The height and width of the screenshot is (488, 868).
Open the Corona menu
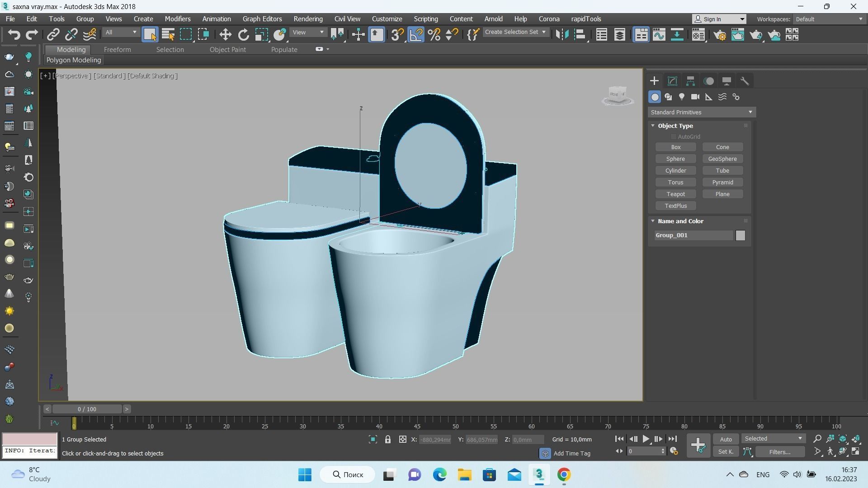click(x=549, y=19)
